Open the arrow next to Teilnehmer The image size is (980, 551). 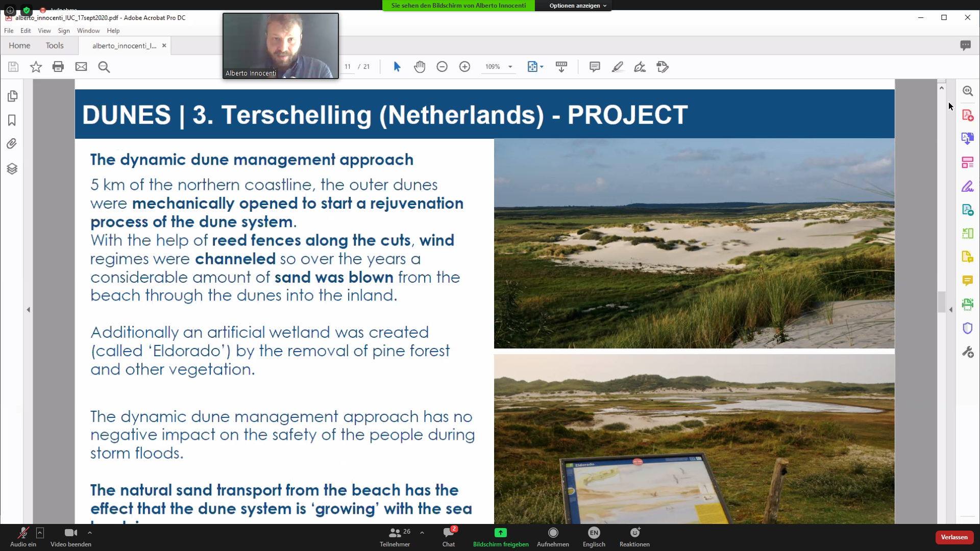point(422,532)
